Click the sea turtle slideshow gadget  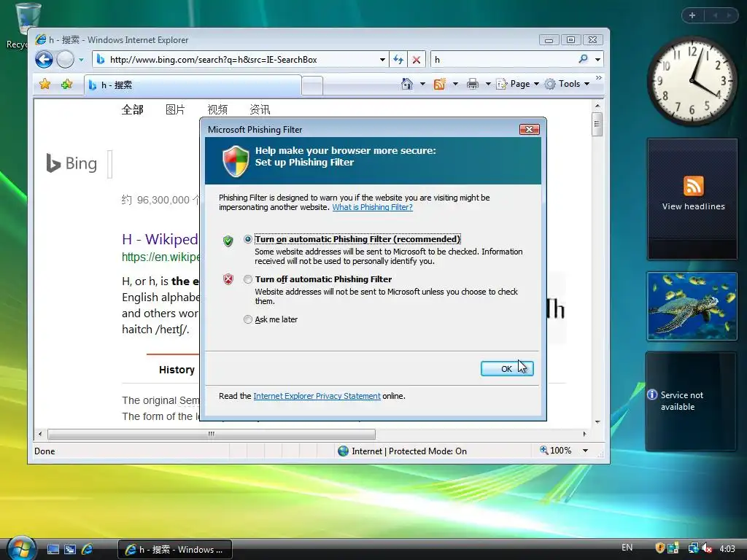pyautogui.click(x=692, y=306)
